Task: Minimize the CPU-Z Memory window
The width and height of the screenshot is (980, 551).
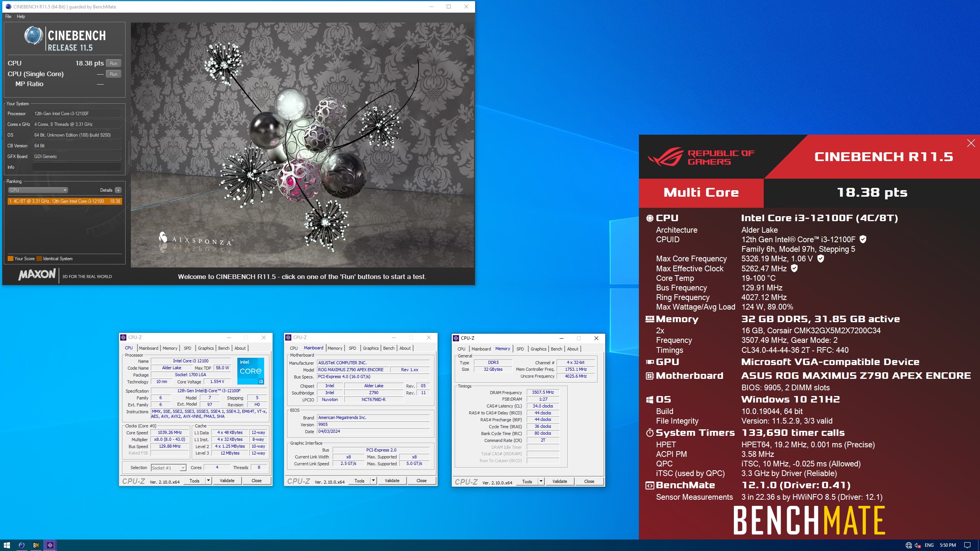Action: click(x=561, y=338)
